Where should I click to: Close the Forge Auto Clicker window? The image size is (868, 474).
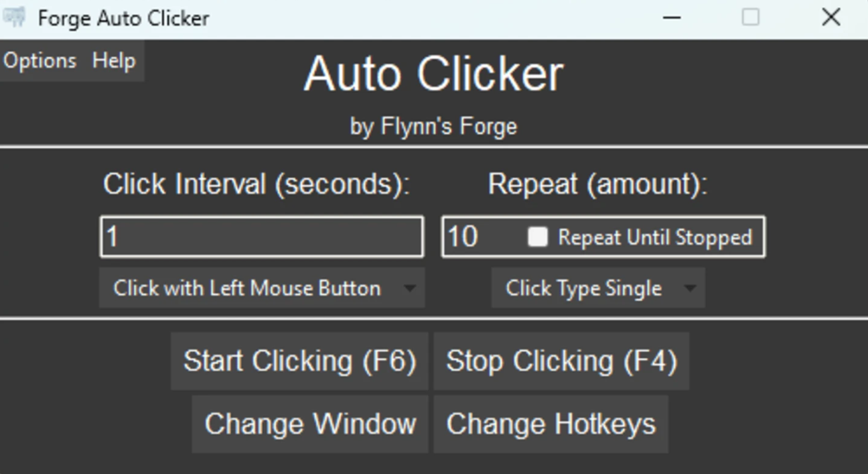[830, 17]
